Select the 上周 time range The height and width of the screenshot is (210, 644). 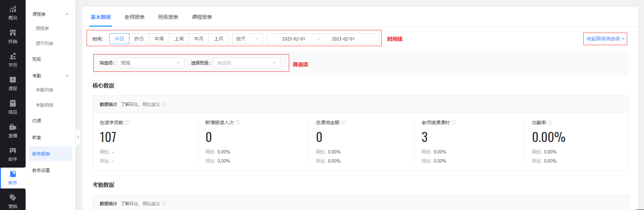pos(179,39)
